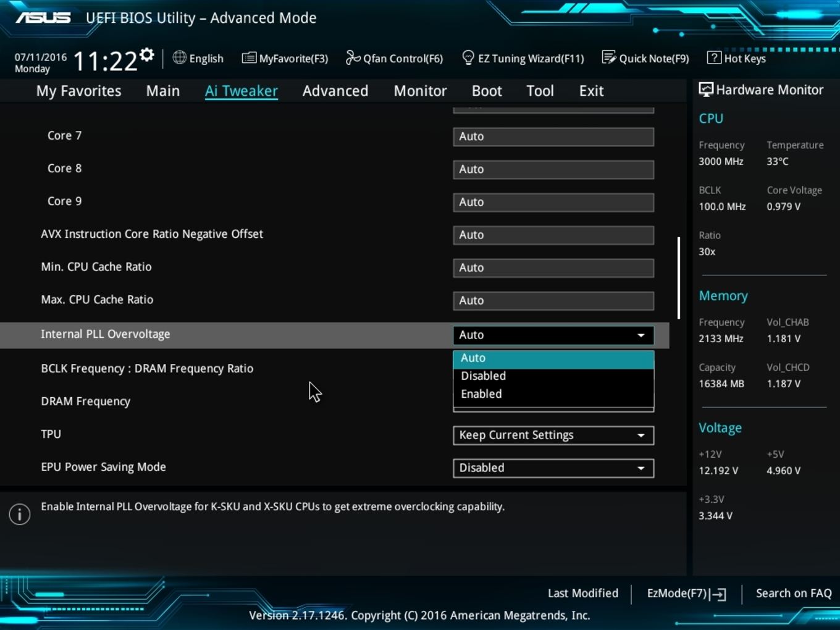
Task: Click the EZ Tuning Wizard lightbulb icon
Action: coord(468,58)
